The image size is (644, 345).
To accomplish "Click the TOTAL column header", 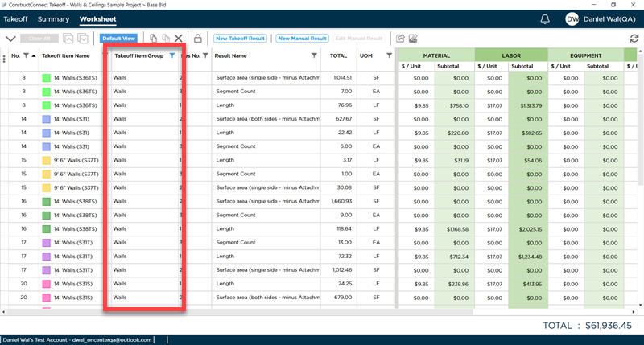I will pyautogui.click(x=338, y=55).
